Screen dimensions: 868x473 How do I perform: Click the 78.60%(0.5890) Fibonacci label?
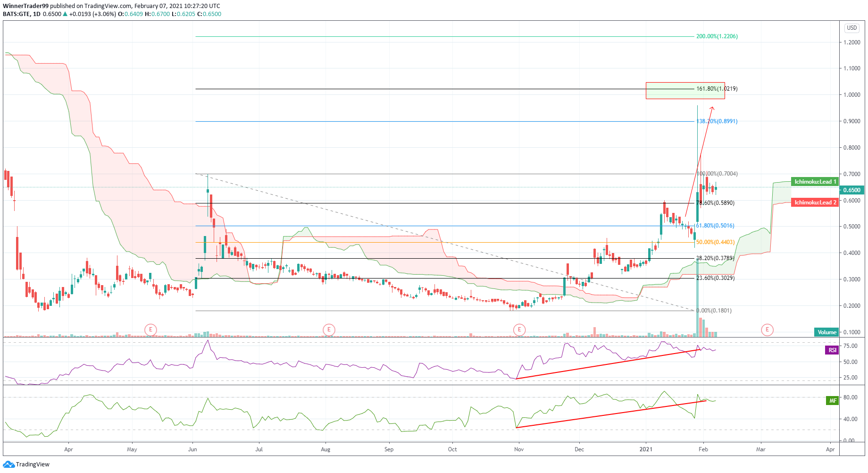click(x=715, y=203)
